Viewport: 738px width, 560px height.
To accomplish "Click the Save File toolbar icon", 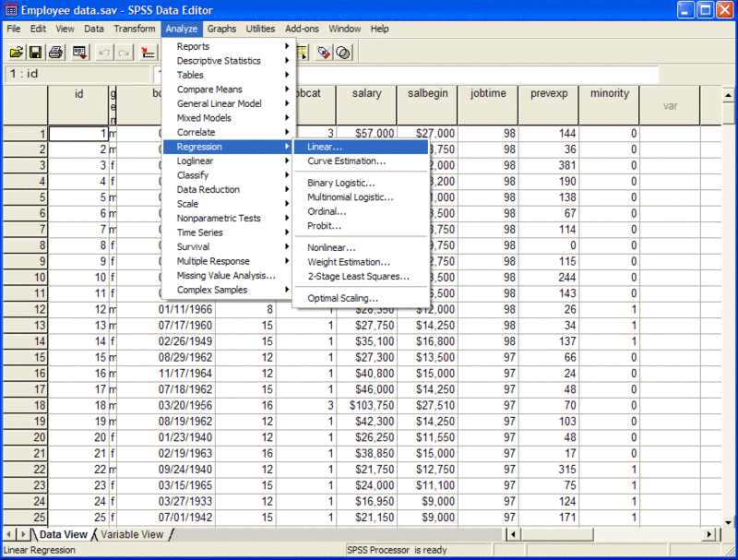I will click(34, 53).
